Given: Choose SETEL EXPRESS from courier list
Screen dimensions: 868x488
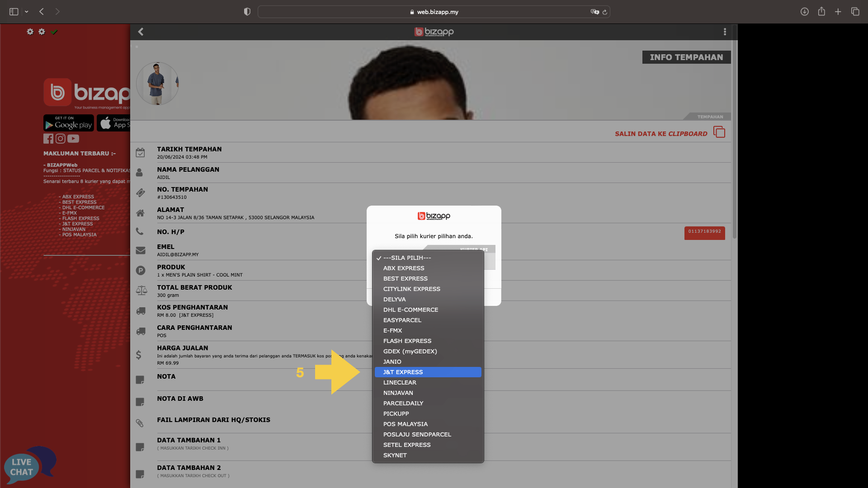Looking at the screenshot, I should (x=428, y=445).
